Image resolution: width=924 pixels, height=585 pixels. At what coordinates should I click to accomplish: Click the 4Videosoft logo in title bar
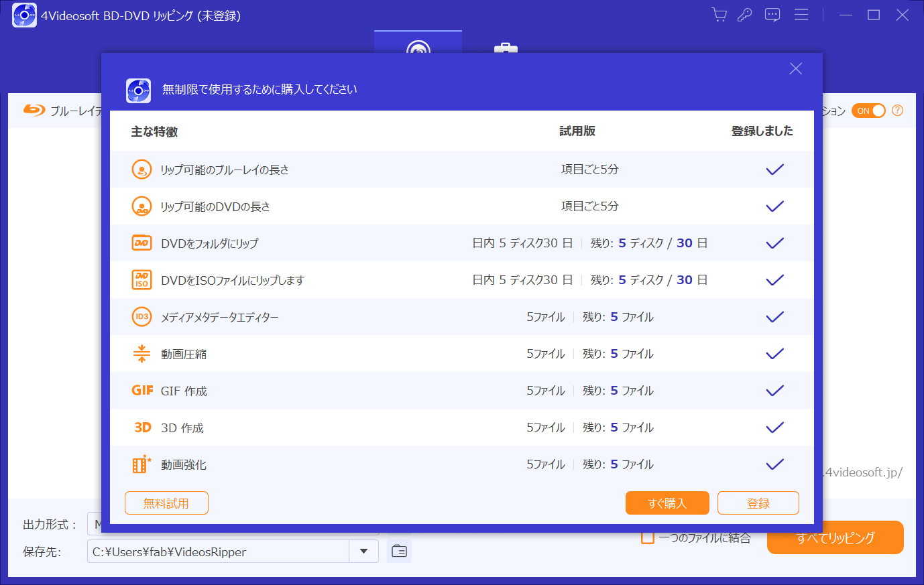[24, 15]
